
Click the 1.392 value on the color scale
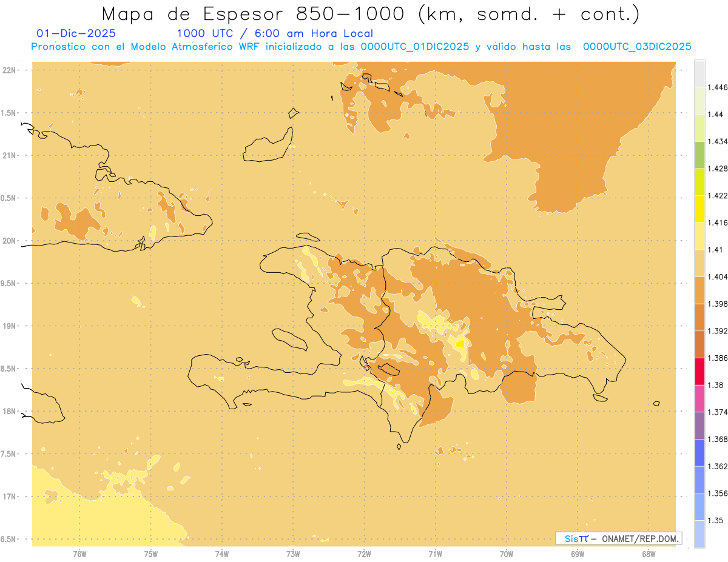point(717,331)
